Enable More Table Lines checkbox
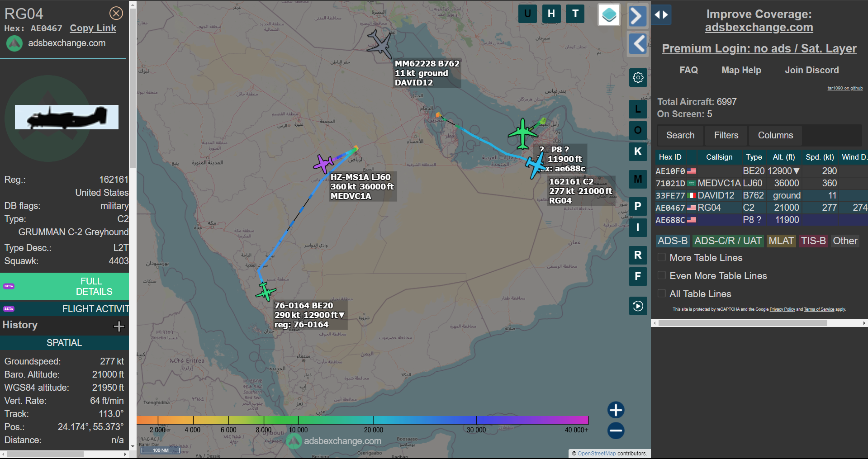This screenshot has height=459, width=868. pos(662,257)
